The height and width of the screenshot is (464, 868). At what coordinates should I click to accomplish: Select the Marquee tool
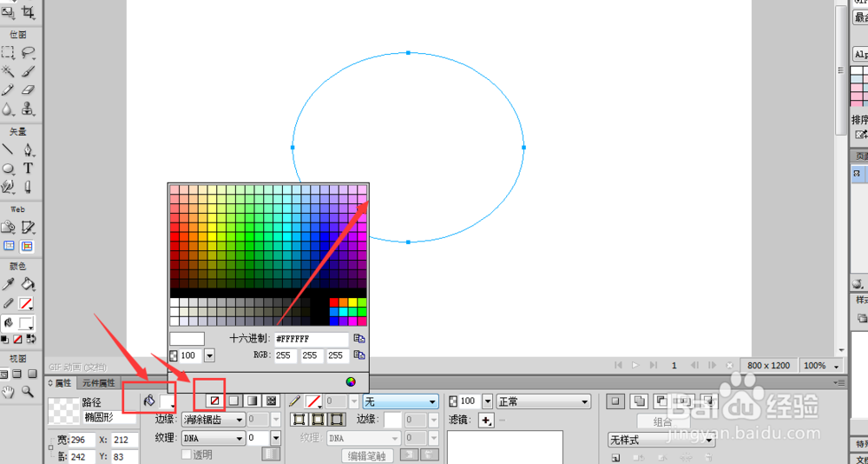click(8, 53)
